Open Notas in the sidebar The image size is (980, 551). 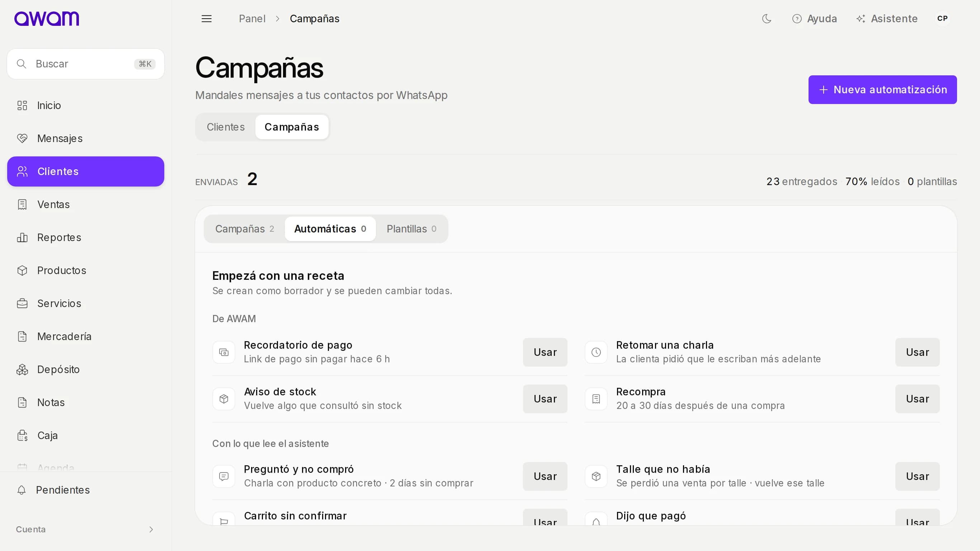(x=86, y=402)
